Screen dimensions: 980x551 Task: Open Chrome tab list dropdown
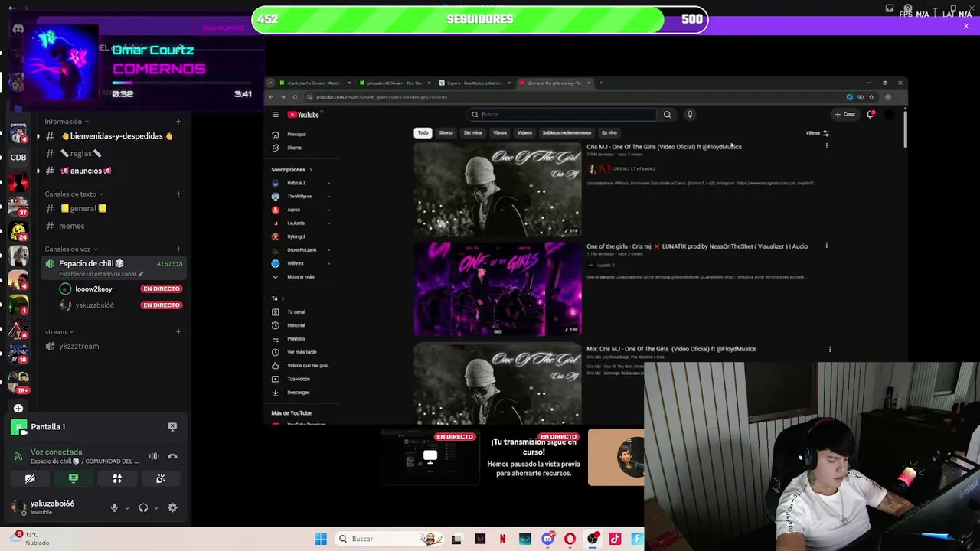click(x=269, y=83)
